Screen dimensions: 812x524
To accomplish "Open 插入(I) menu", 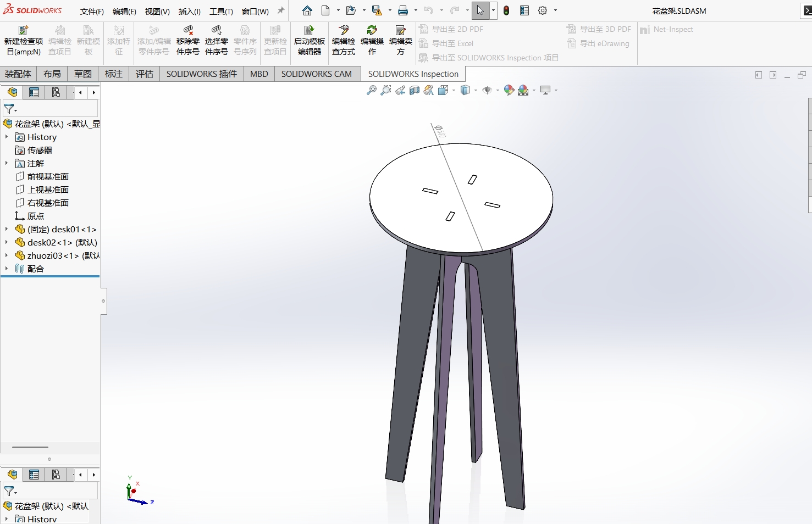I will (x=190, y=11).
